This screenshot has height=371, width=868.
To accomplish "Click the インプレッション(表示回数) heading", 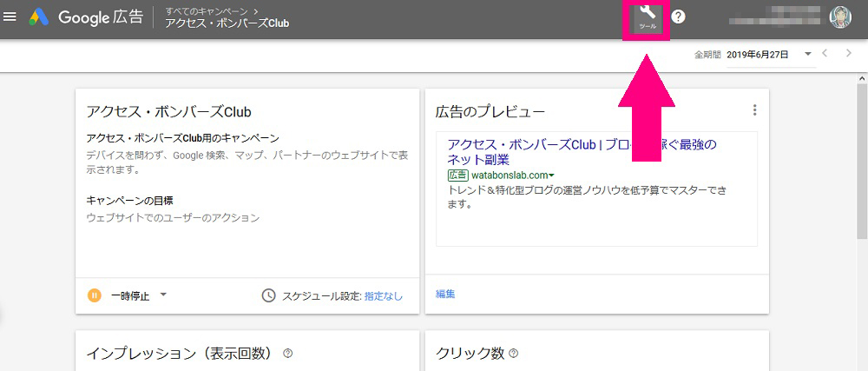I will click(x=181, y=354).
